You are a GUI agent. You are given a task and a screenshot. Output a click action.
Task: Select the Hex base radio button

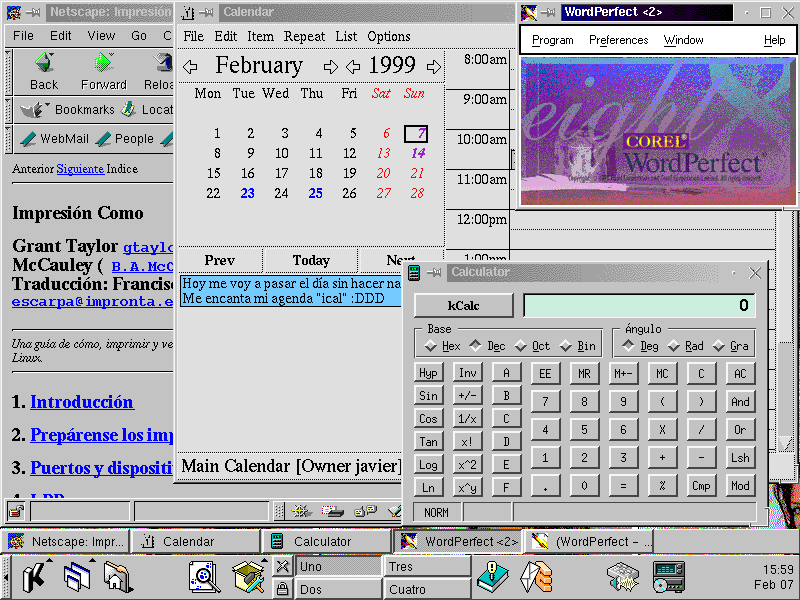coord(431,346)
